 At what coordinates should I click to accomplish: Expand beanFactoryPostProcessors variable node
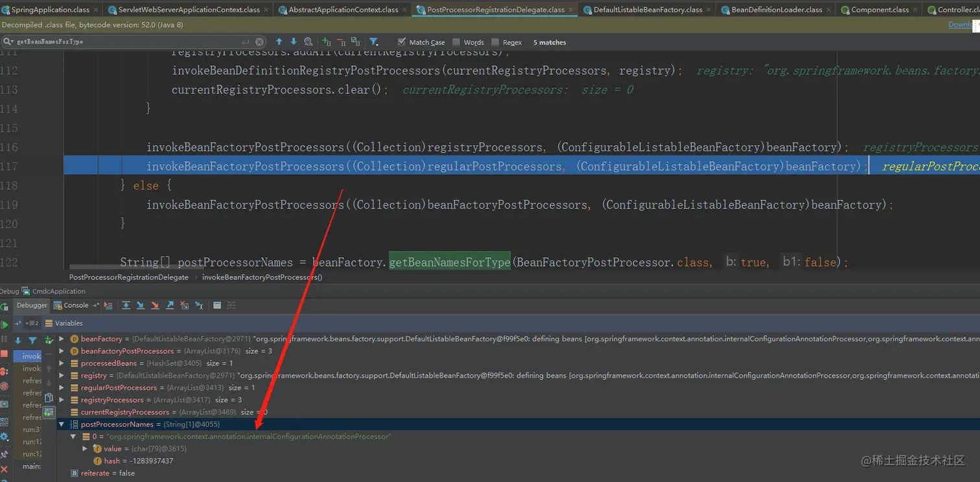pos(62,351)
